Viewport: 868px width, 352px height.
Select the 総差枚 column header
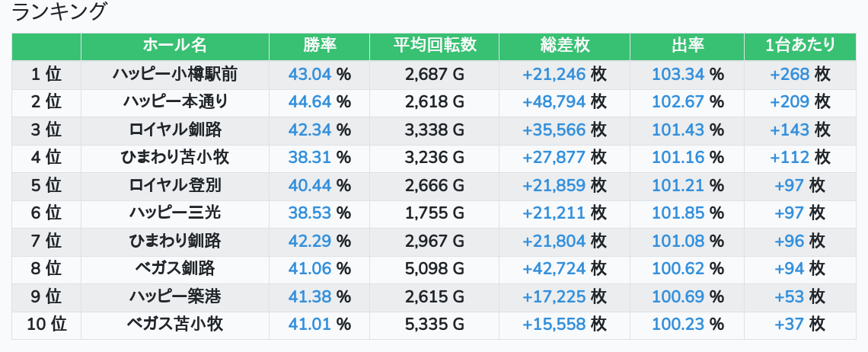click(x=564, y=46)
